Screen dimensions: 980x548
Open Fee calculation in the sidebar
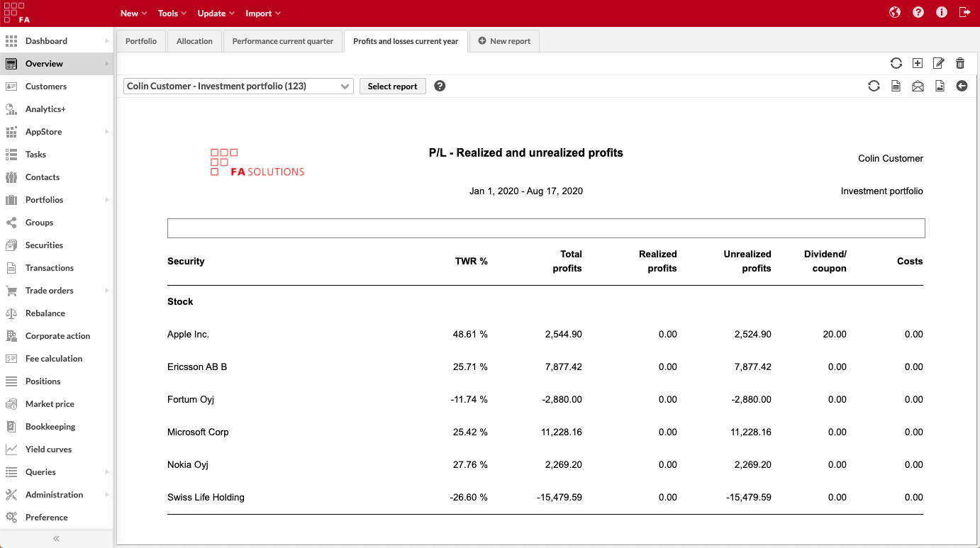(56, 359)
